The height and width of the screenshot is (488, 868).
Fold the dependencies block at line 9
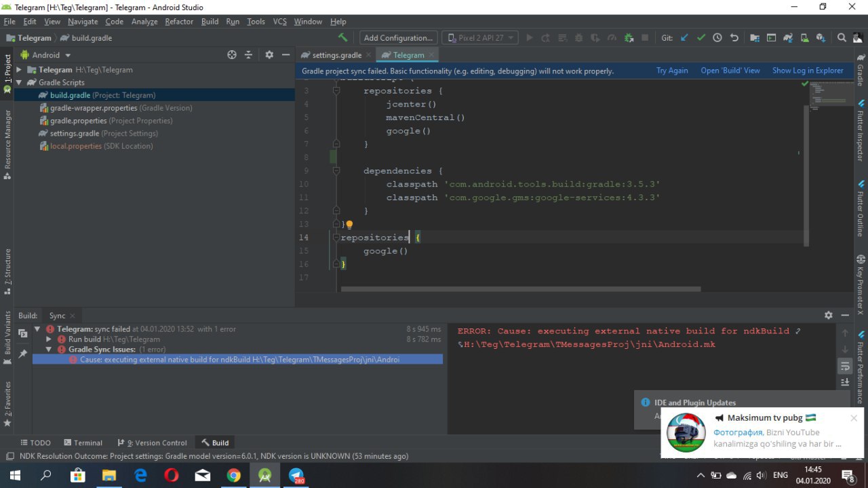pyautogui.click(x=336, y=171)
